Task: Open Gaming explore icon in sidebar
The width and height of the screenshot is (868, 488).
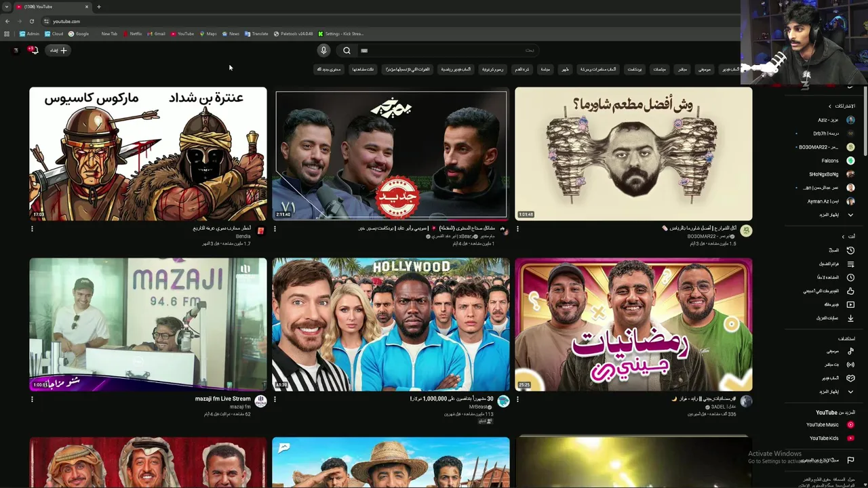Action: click(x=850, y=378)
